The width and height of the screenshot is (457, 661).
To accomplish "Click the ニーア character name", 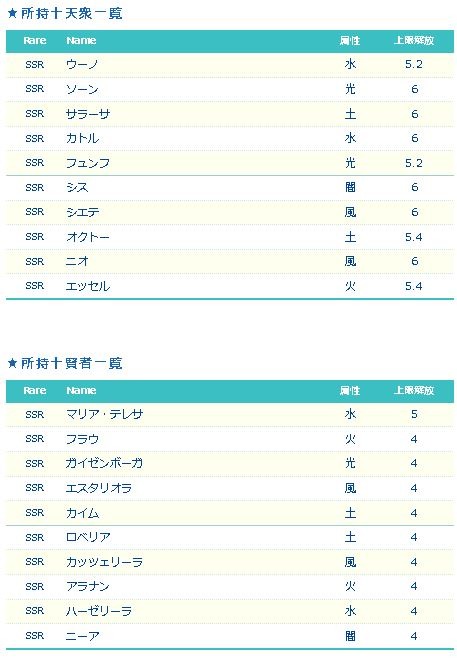I will [x=82, y=636].
